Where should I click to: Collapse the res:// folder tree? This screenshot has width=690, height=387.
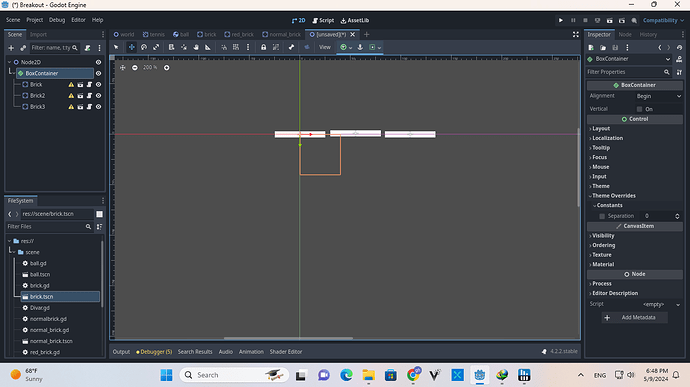tap(10, 241)
